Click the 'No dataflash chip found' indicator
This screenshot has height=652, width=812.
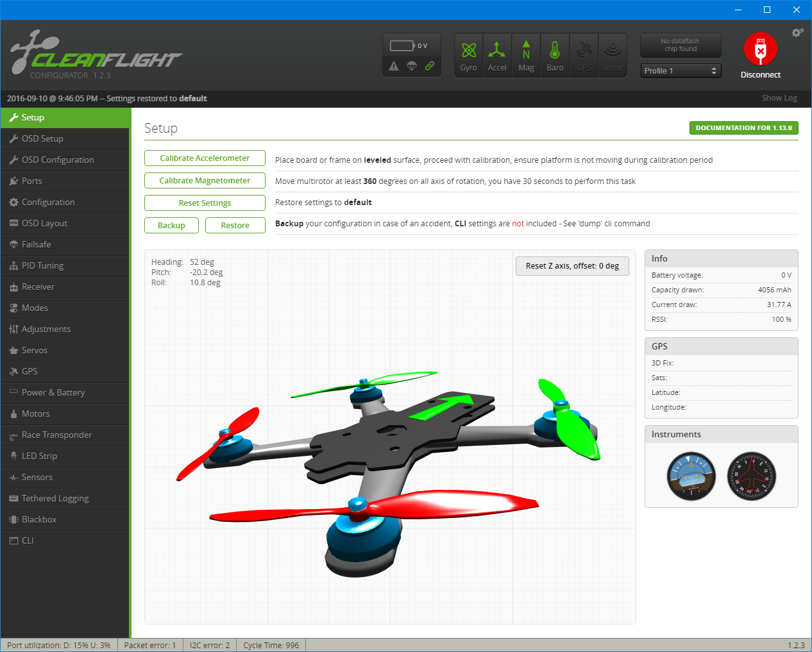[x=681, y=46]
